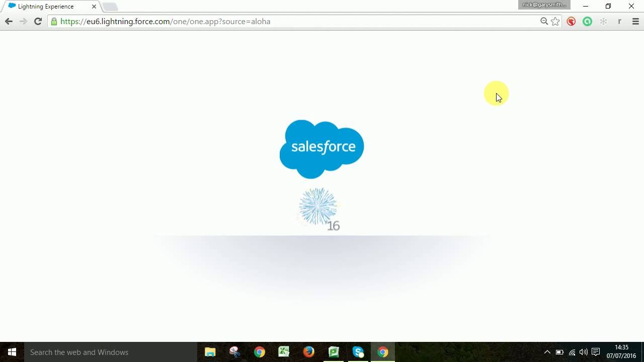Click the green Grammarly extension icon

pyautogui.click(x=587, y=22)
